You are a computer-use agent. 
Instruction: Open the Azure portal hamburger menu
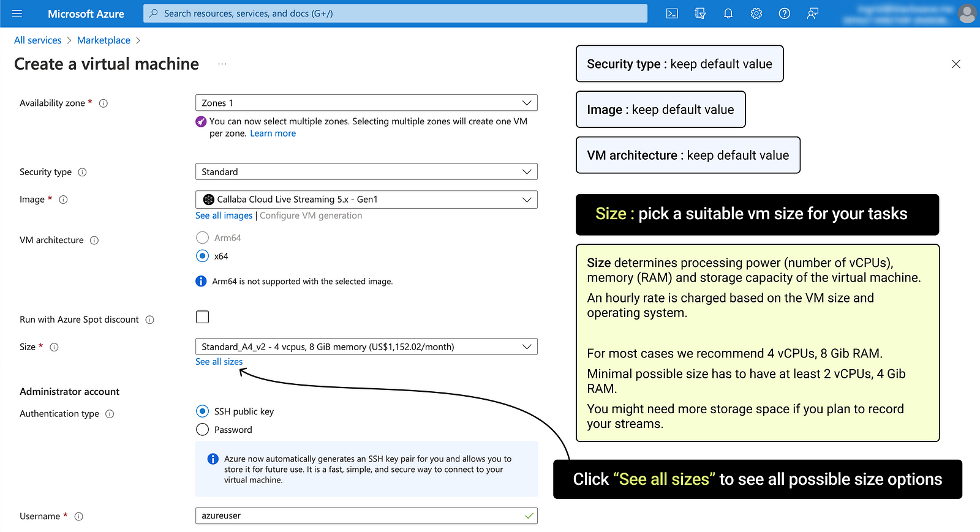(x=17, y=13)
